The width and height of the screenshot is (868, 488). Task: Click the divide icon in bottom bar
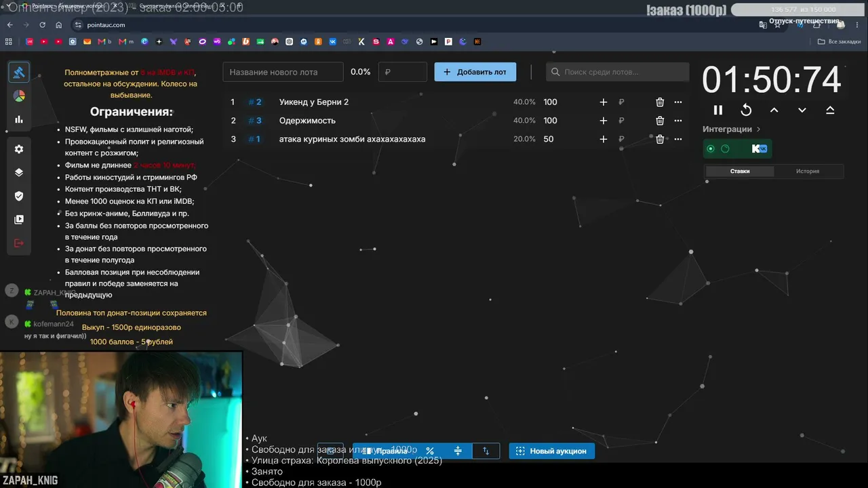click(x=458, y=451)
